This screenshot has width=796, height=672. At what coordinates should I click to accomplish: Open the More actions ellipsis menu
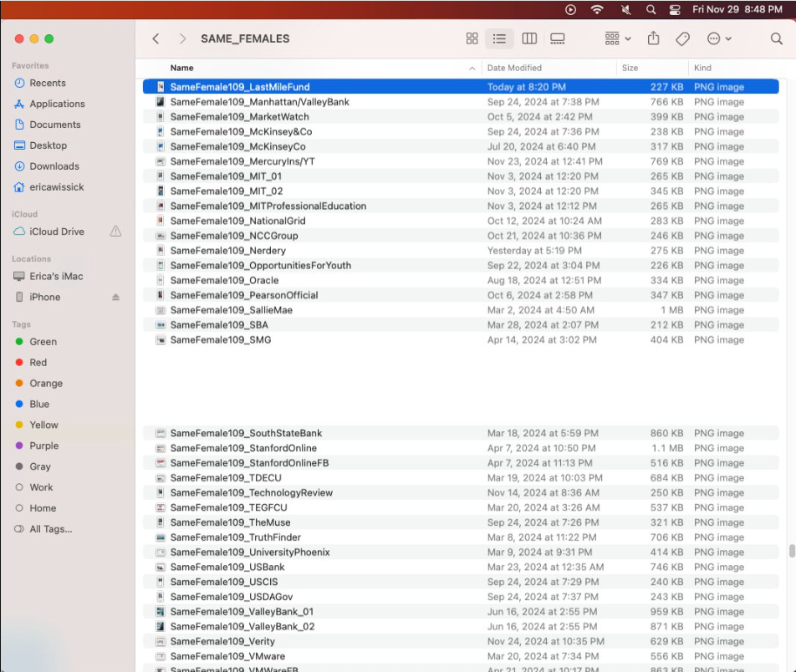[719, 38]
